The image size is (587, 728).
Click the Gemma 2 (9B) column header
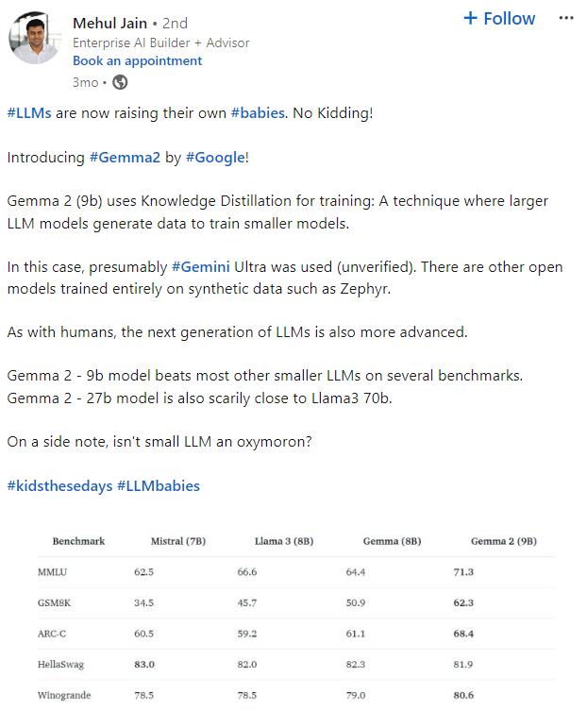click(x=503, y=541)
